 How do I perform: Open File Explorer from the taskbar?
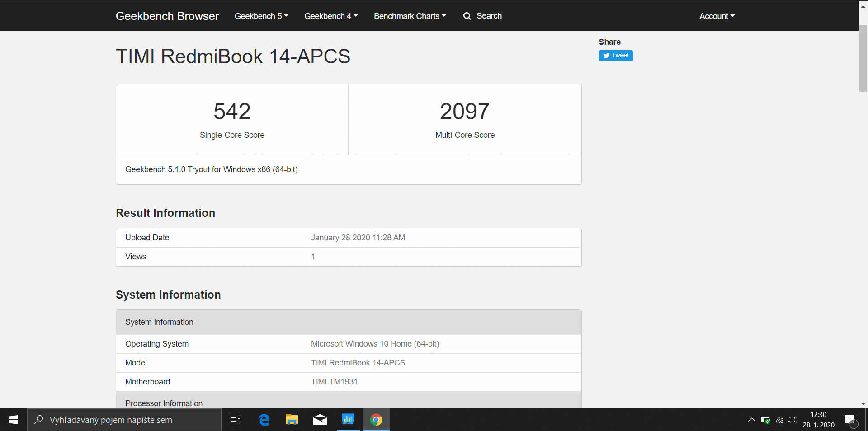coord(292,420)
